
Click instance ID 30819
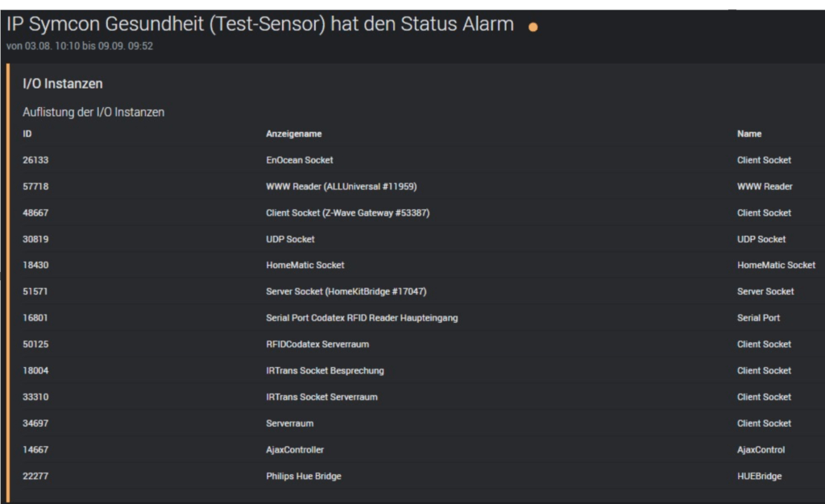click(35, 239)
